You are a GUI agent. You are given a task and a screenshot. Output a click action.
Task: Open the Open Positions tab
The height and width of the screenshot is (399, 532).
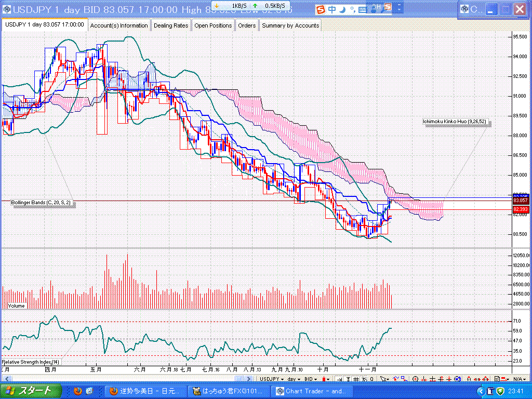tap(213, 25)
